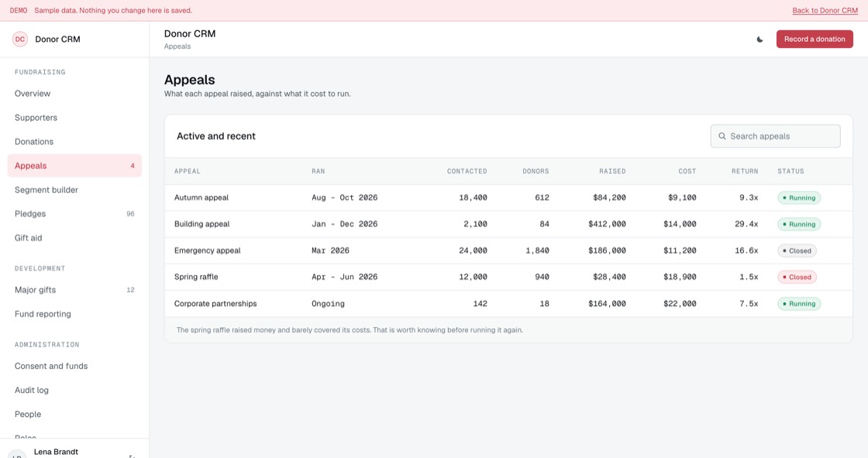Click the CONTACTED column header
868x458 pixels.
click(467, 171)
